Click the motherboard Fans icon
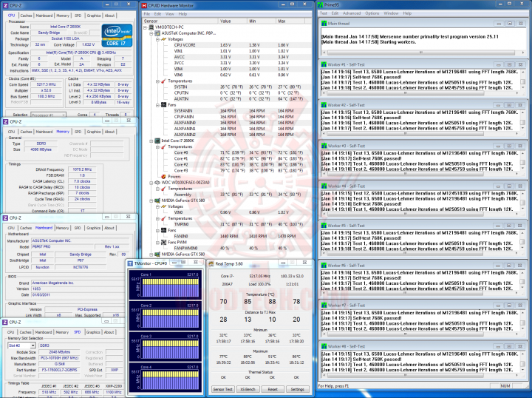The height and width of the screenshot is (398, 532). (x=163, y=105)
